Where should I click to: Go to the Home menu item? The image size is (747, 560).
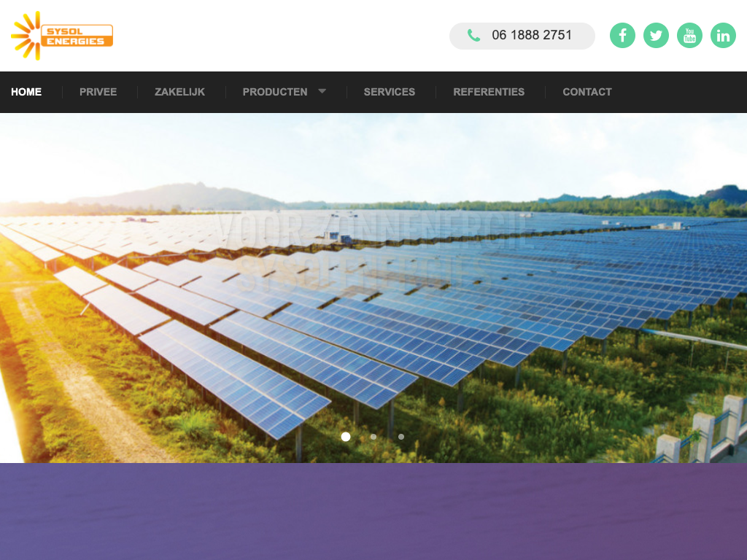pyautogui.click(x=26, y=92)
